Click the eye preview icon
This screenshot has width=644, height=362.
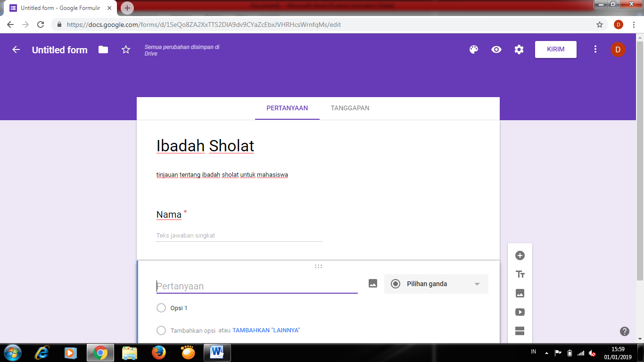pyautogui.click(x=496, y=49)
